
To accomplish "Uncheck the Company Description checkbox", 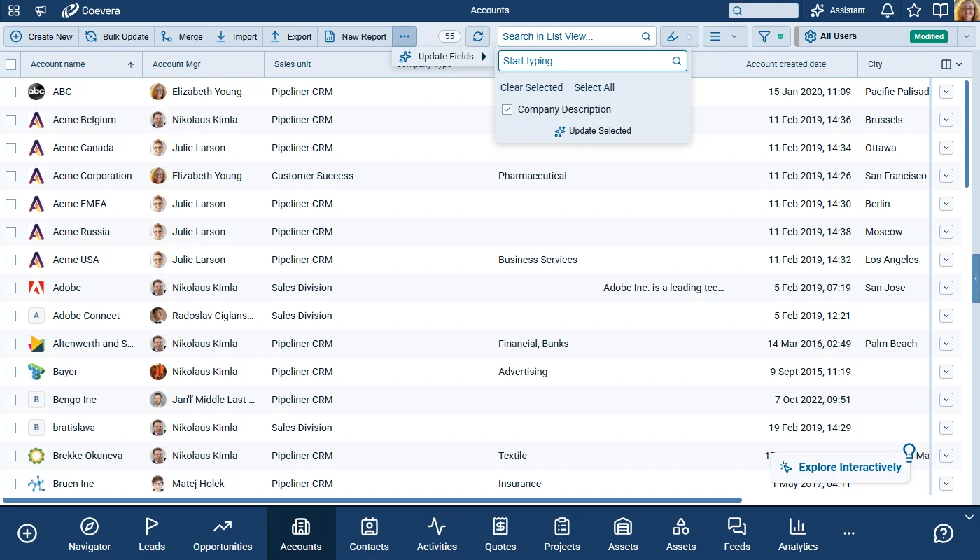I will coord(507,109).
